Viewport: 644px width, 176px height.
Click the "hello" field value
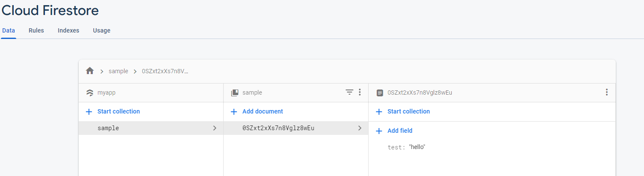(x=417, y=147)
